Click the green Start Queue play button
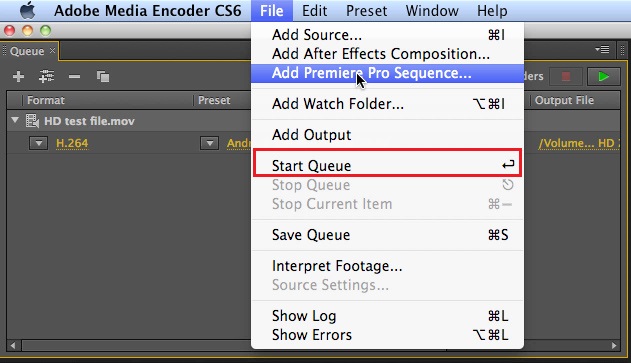The width and height of the screenshot is (631, 363). [603, 76]
